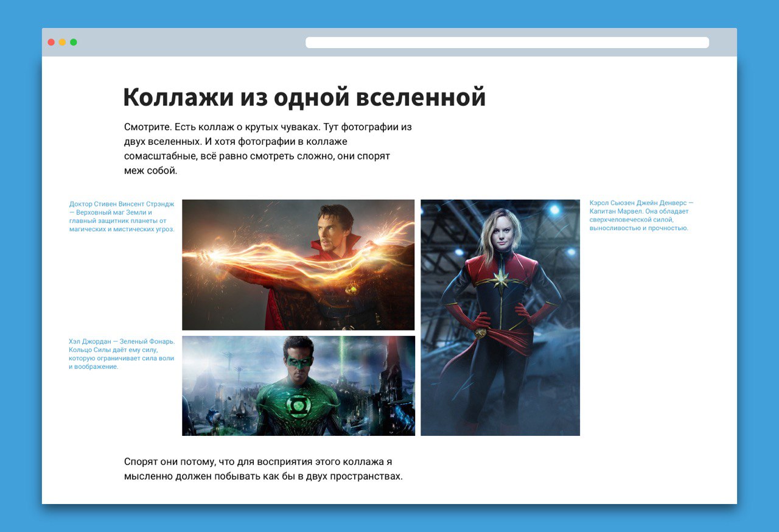
Task: Open the Green Lantern image
Action: (x=298, y=386)
